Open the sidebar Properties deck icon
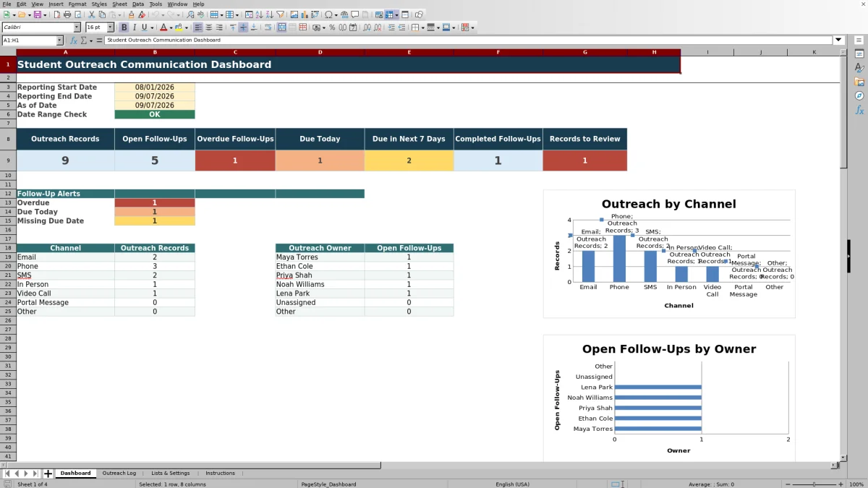The width and height of the screenshot is (868, 488). [x=859, y=53]
